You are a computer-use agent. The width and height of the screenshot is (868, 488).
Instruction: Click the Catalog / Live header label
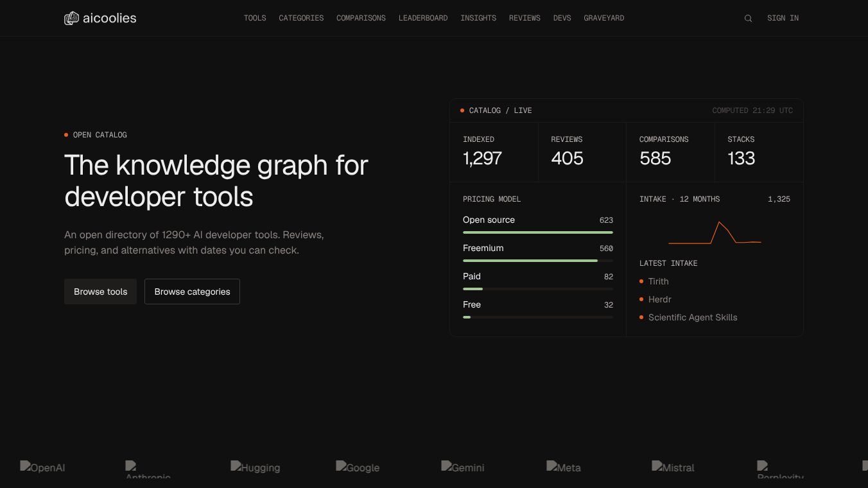click(x=500, y=110)
